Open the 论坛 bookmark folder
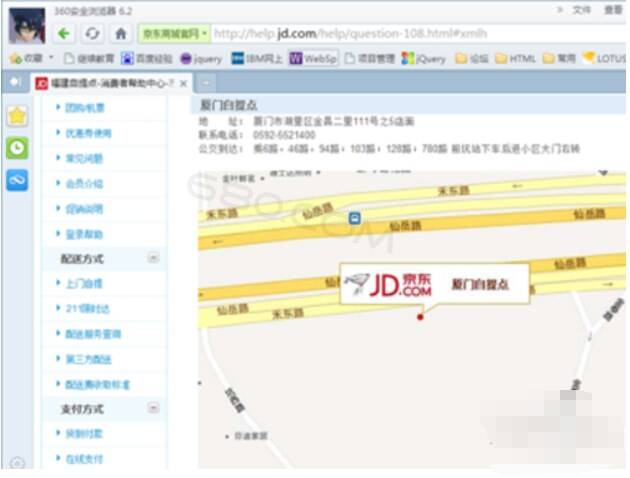The image size is (630, 478). (x=472, y=59)
